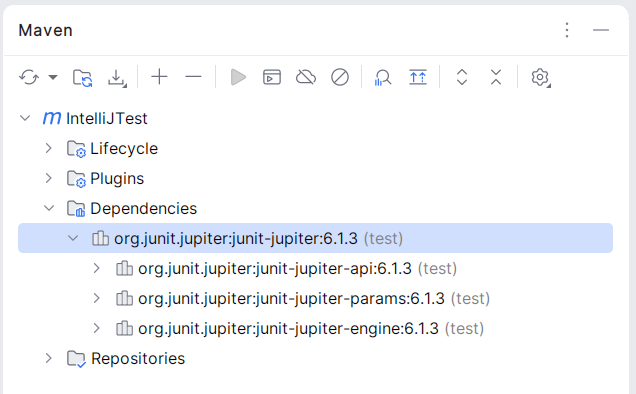Click the Maven panel title
This screenshot has width=636, height=394.
coord(45,30)
